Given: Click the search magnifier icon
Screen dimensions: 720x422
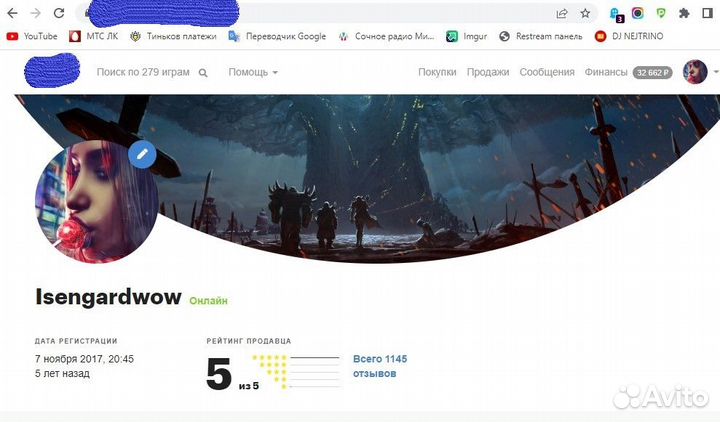Looking at the screenshot, I should pyautogui.click(x=203, y=73).
